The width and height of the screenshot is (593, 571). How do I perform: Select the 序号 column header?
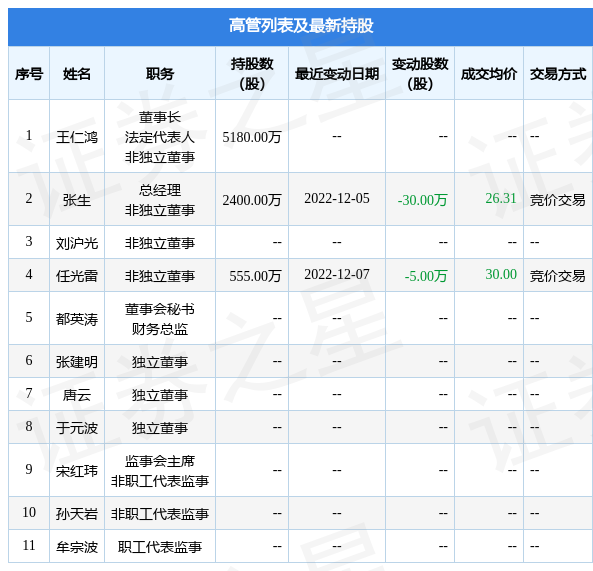coord(29,74)
